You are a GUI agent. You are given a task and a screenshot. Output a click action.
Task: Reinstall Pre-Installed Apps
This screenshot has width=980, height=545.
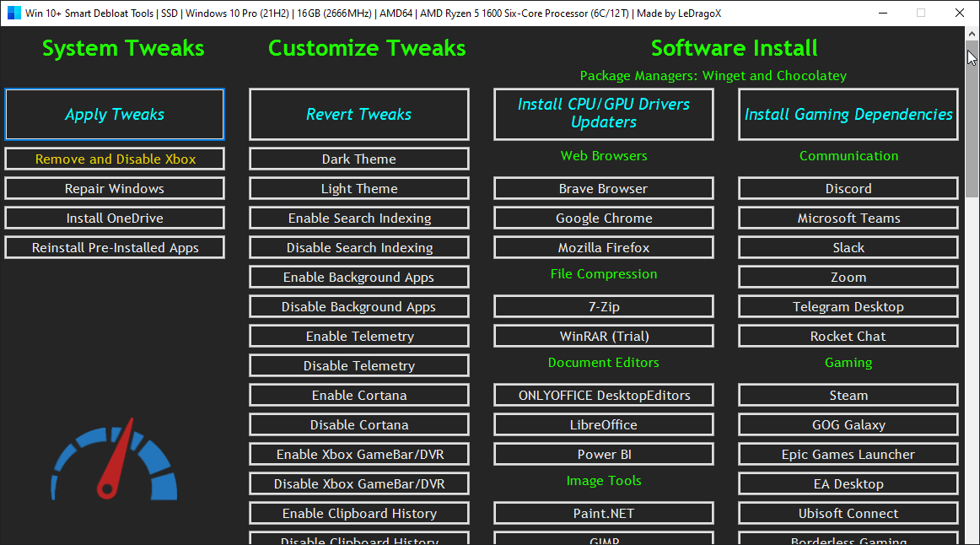pos(115,247)
